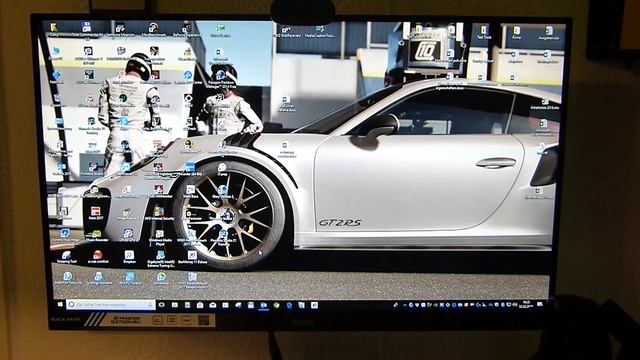Launch Samsung Magician from the desktop
Screen dimensions: 640x360
120,30
